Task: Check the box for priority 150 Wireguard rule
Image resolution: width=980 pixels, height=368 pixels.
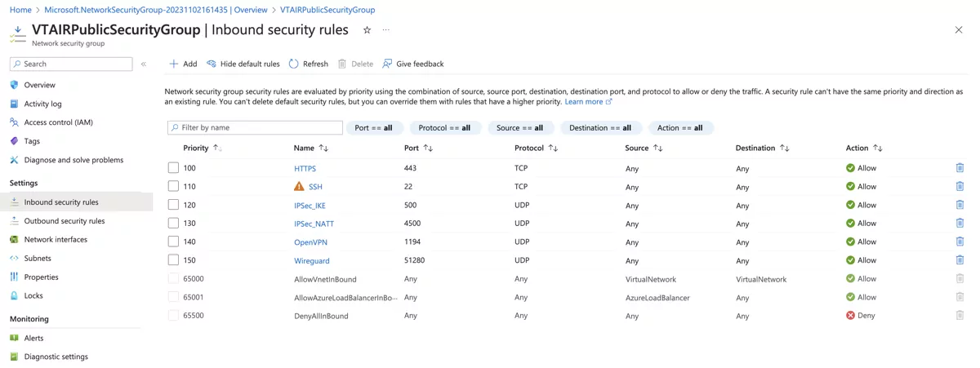Action: (x=173, y=260)
